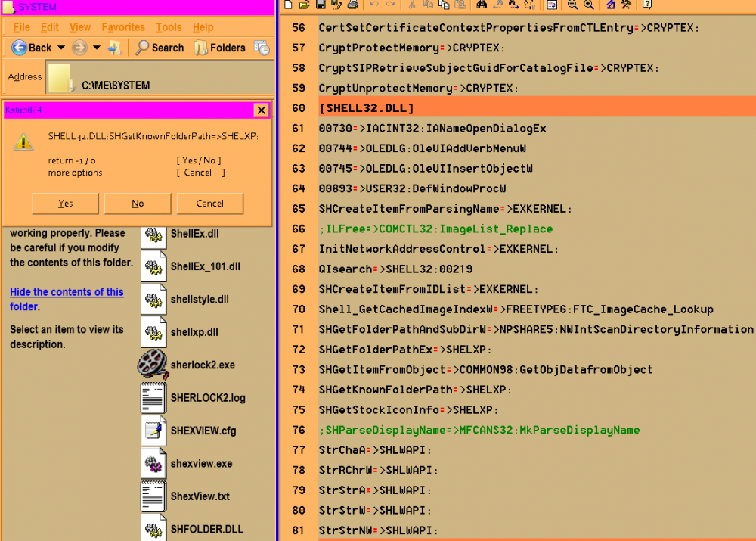The height and width of the screenshot is (541, 756).
Task: Click the Hide the contents of this folder link
Action: point(67,297)
